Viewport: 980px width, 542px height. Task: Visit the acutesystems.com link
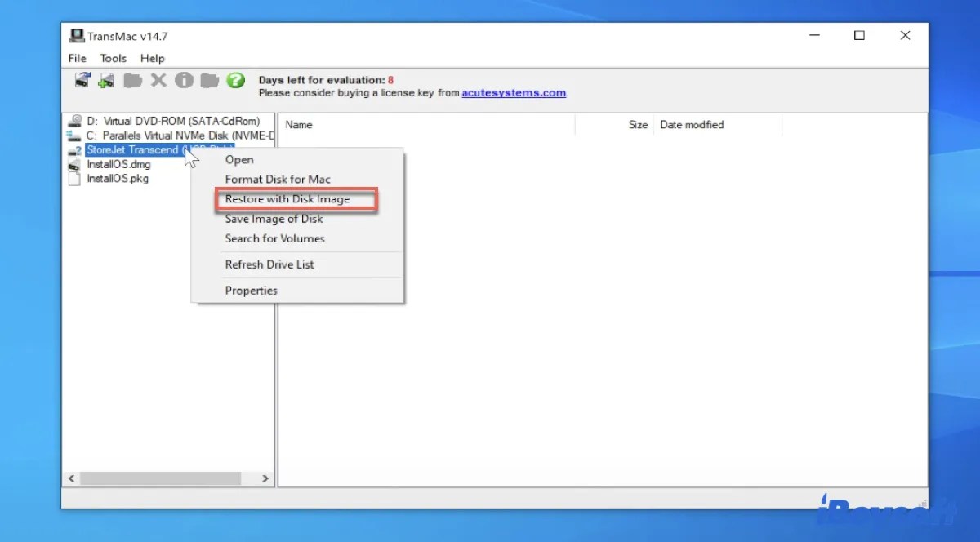click(x=514, y=92)
